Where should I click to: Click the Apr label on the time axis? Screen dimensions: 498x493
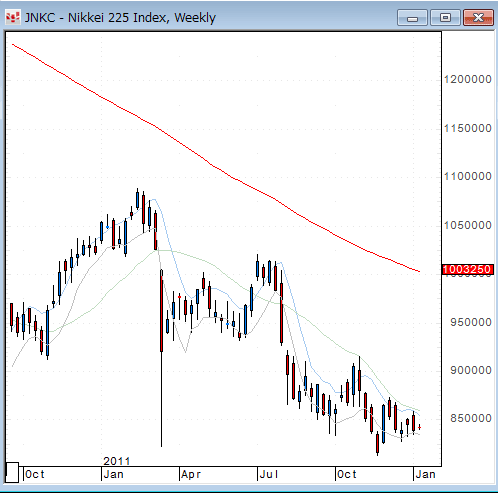pos(191,474)
